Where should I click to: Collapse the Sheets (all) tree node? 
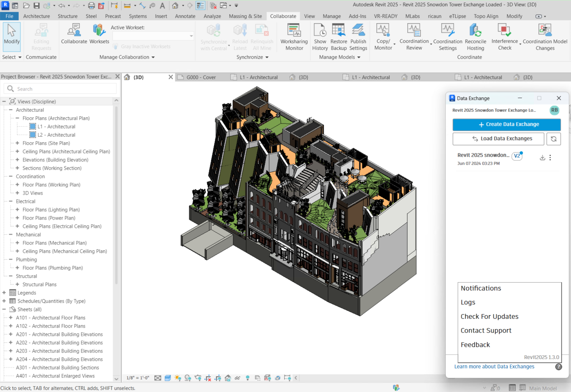click(x=4, y=309)
